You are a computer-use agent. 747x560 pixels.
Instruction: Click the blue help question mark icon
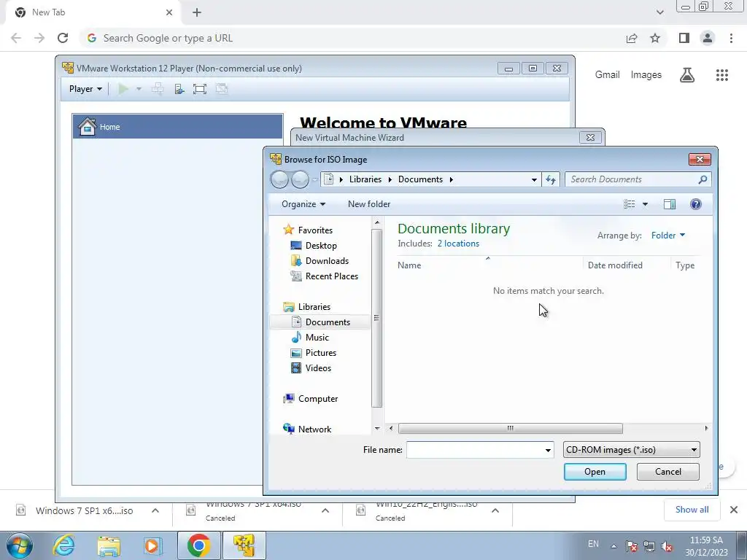(x=696, y=204)
